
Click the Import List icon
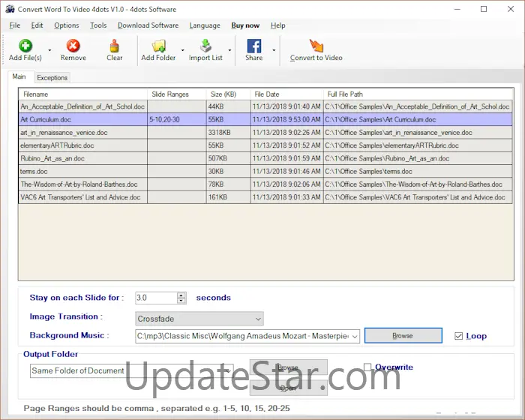pos(205,46)
